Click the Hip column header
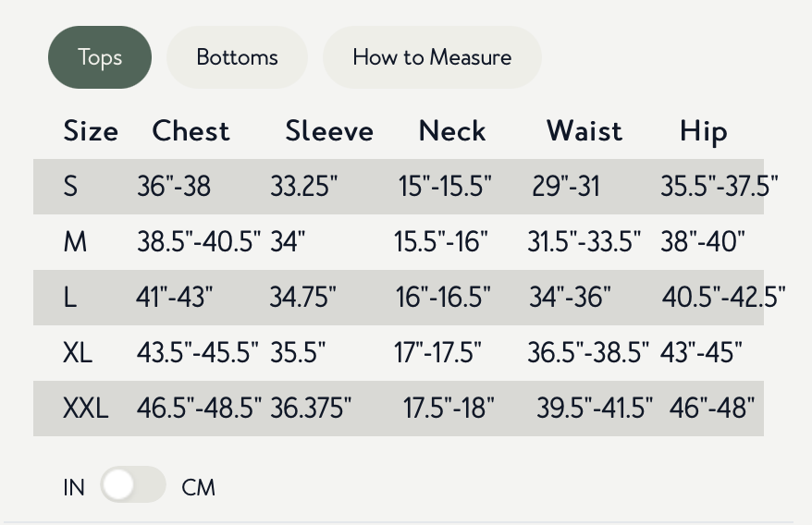This screenshot has height=525, width=812. (703, 131)
